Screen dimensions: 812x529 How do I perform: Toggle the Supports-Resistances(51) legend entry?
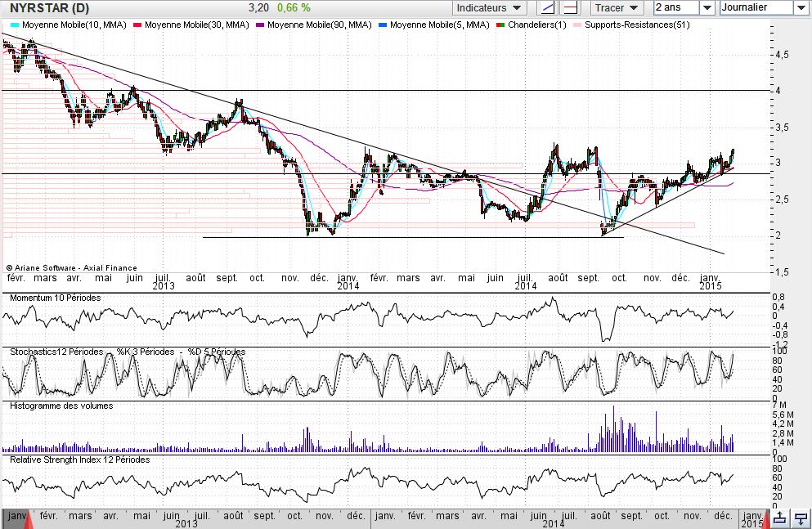(x=635, y=25)
